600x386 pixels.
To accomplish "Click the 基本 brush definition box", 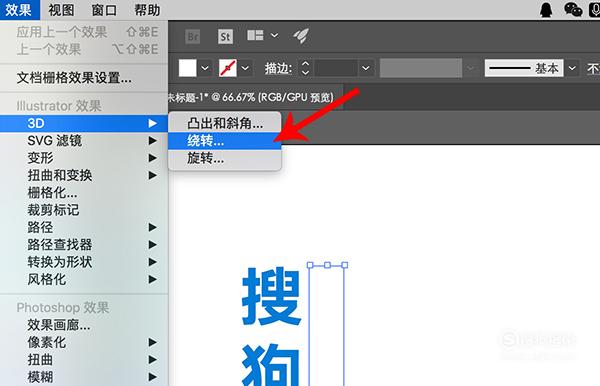I will pos(524,68).
